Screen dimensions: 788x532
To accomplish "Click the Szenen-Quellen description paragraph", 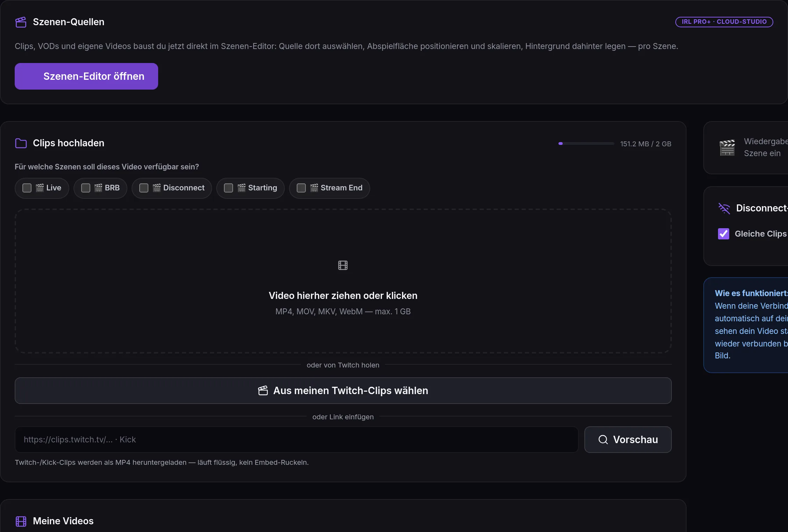I will coord(346,46).
